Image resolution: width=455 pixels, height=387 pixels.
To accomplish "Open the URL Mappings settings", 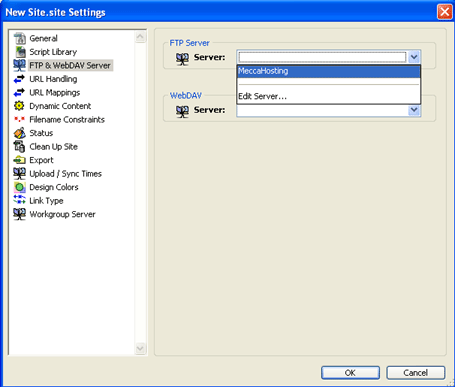I will coord(55,93).
